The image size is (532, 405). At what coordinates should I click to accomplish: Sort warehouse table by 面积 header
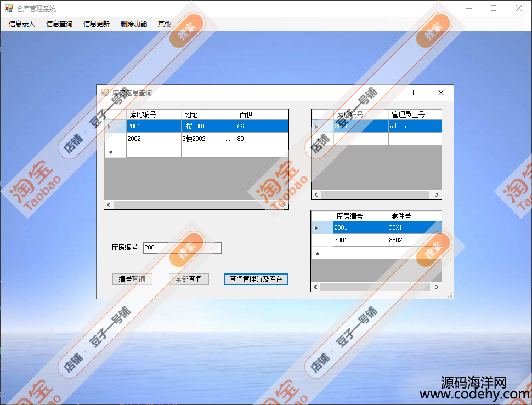pyautogui.click(x=262, y=115)
